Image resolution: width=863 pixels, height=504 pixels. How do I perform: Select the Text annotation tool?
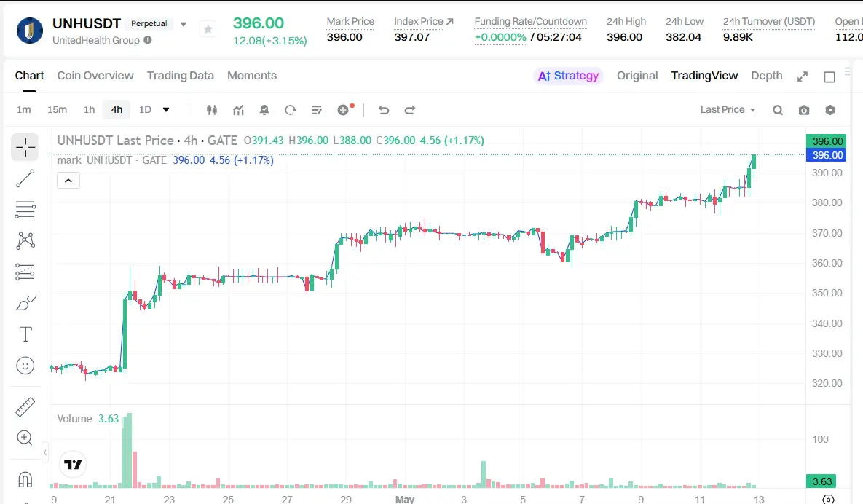click(25, 334)
